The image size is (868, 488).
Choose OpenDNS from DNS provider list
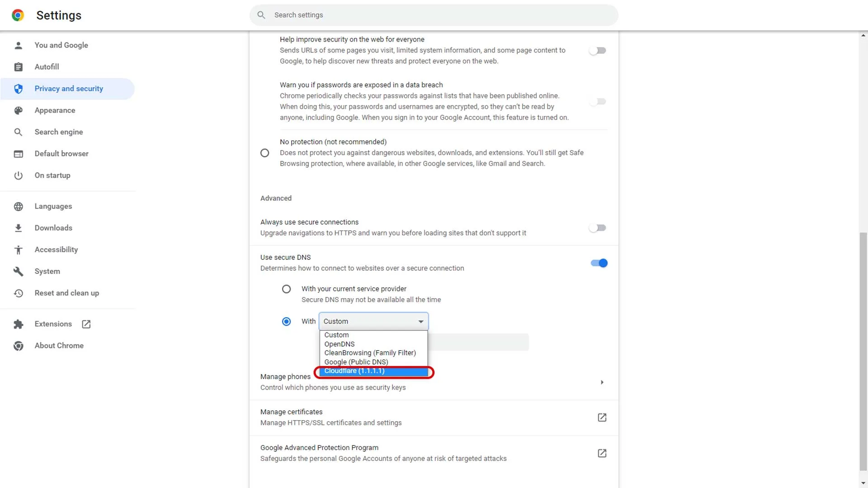click(x=373, y=344)
